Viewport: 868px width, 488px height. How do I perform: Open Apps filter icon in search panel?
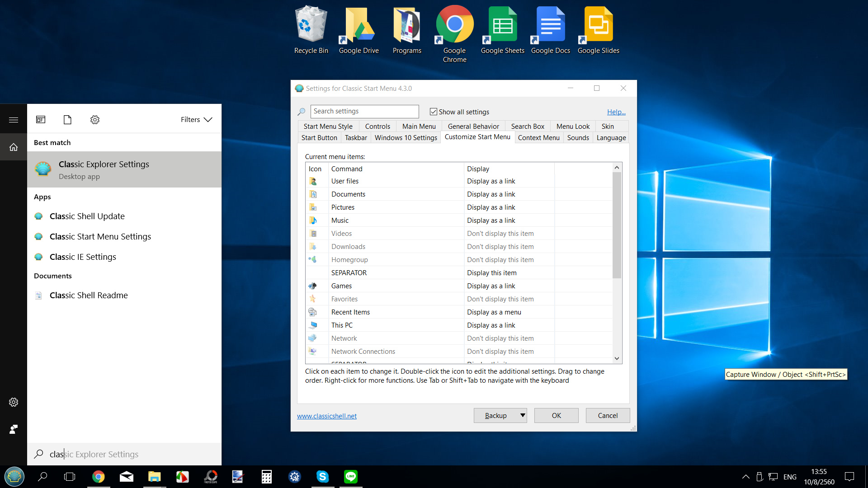click(41, 120)
